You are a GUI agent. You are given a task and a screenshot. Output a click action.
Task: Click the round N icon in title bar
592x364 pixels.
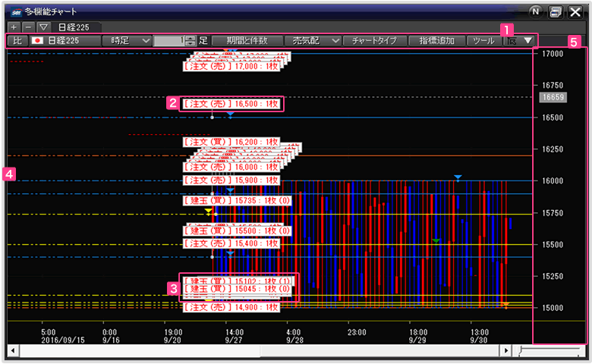pos(537,12)
